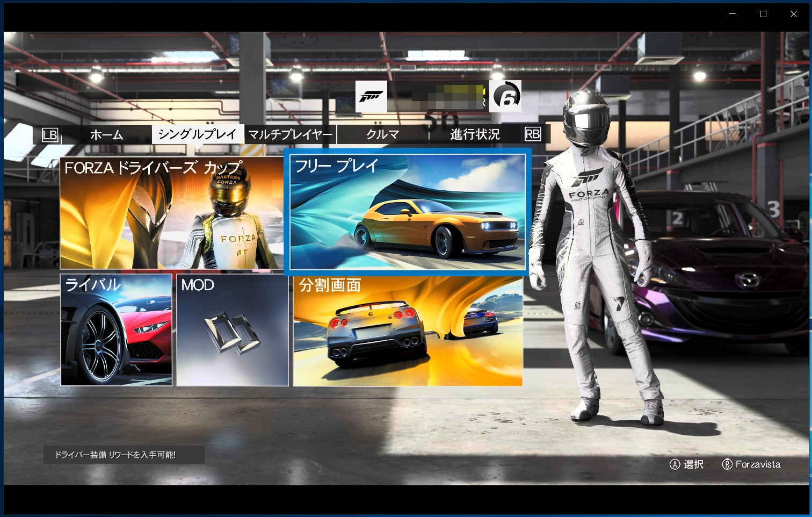
Task: Click the RB bumper navigation icon
Action: click(x=532, y=134)
